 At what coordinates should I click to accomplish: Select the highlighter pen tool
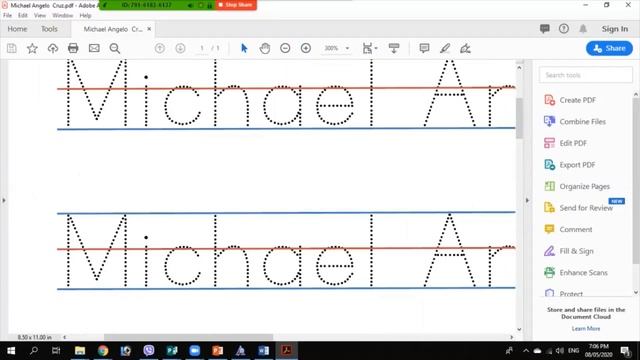click(x=445, y=48)
